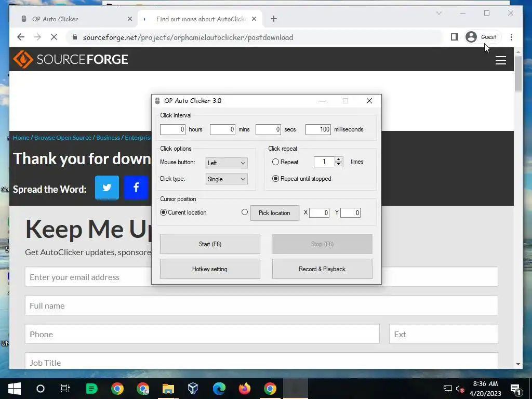Go back in Chrome
Screen dimensions: 532x399
click(x=21, y=37)
